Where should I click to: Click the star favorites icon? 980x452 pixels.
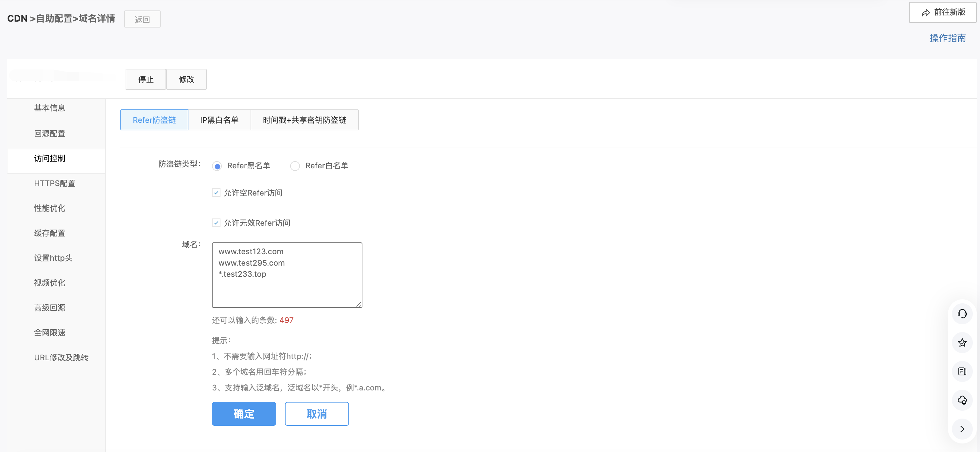(x=962, y=343)
